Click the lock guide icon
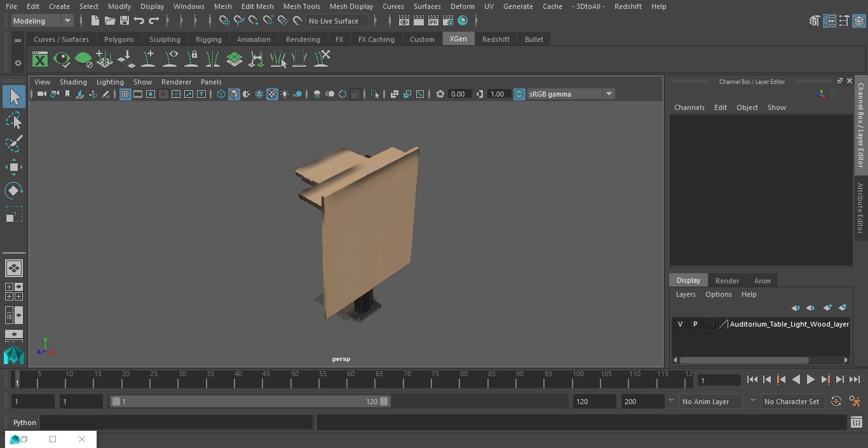 click(191, 60)
